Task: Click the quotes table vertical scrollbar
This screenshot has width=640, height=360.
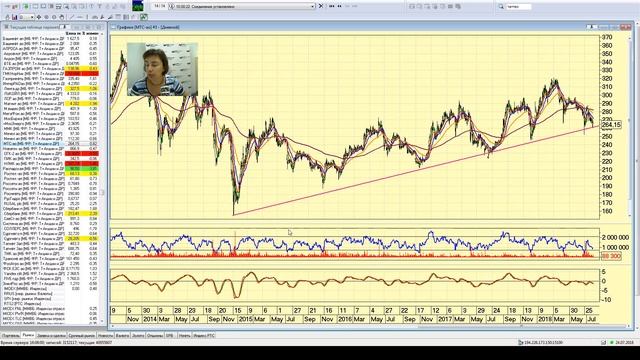Action: pyautogui.click(x=102, y=179)
